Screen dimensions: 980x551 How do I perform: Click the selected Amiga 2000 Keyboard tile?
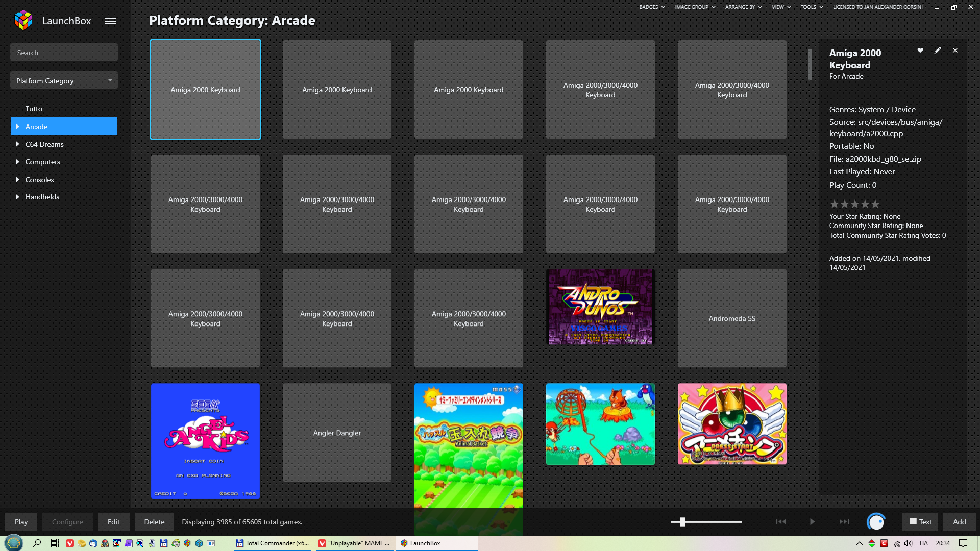205,89
